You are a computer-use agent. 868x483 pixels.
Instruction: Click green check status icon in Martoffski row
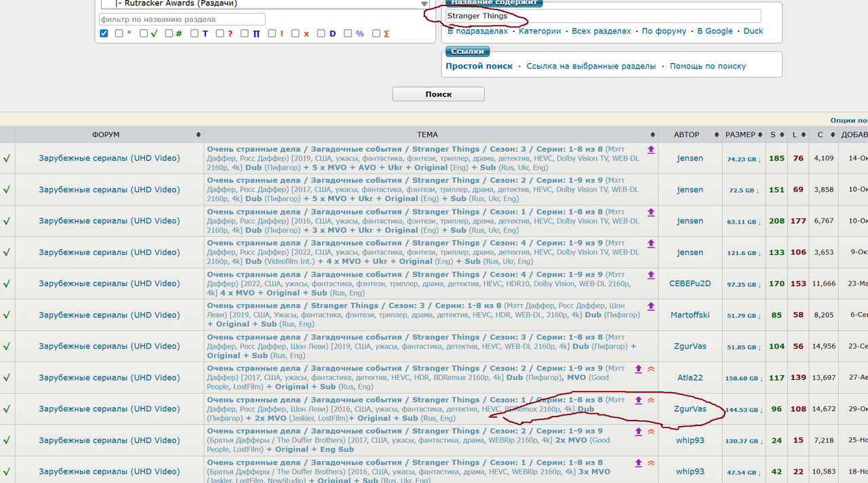[7, 315]
